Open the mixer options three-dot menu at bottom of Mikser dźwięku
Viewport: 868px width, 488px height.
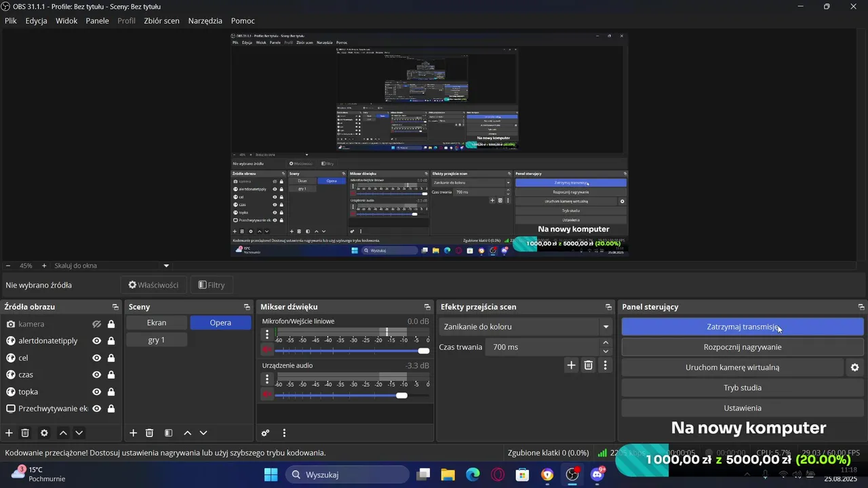[x=284, y=432]
